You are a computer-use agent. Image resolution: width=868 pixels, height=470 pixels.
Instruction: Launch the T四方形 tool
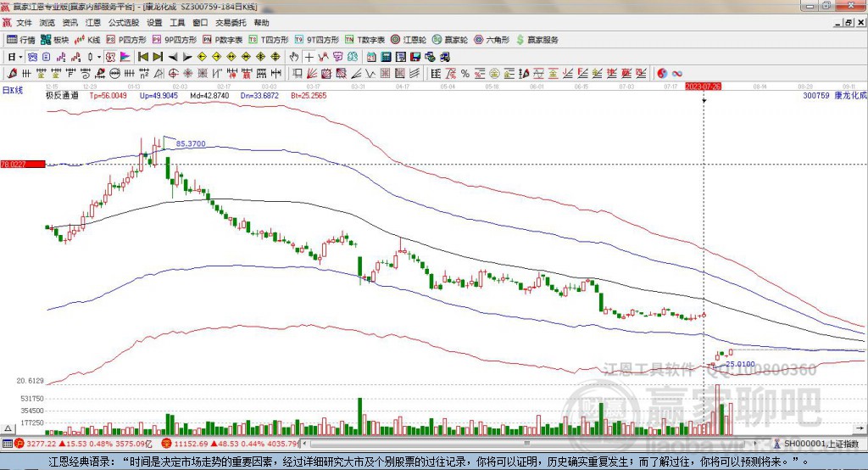(x=269, y=40)
